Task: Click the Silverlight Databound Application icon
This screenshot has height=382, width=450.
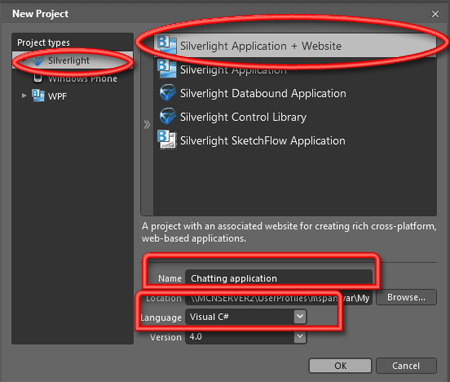Action: (x=167, y=93)
